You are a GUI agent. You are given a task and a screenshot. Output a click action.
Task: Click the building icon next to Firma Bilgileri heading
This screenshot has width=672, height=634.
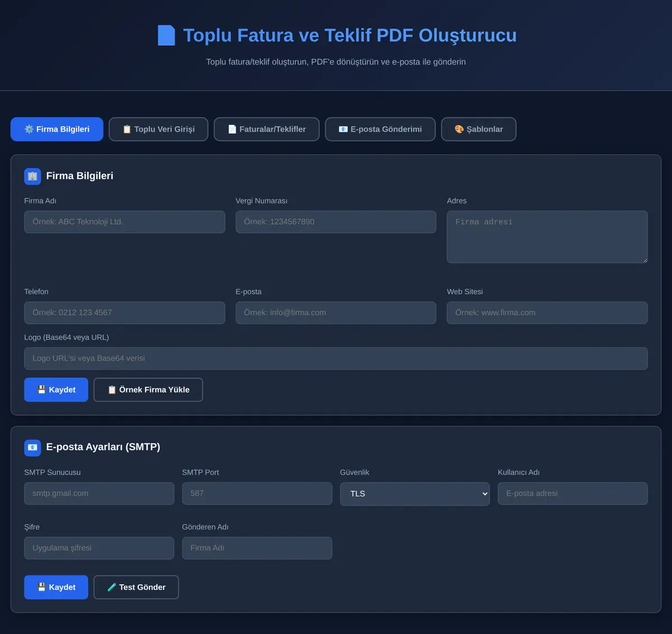tap(32, 176)
